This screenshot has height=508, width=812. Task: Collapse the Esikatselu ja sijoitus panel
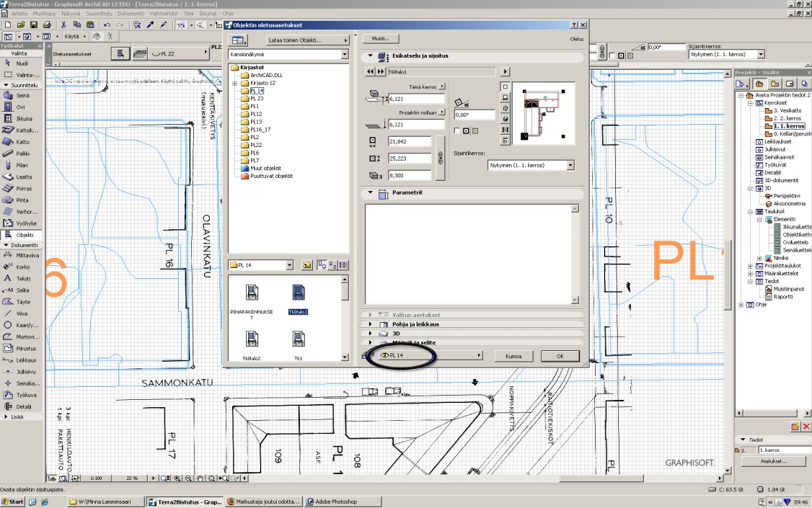[x=370, y=56]
